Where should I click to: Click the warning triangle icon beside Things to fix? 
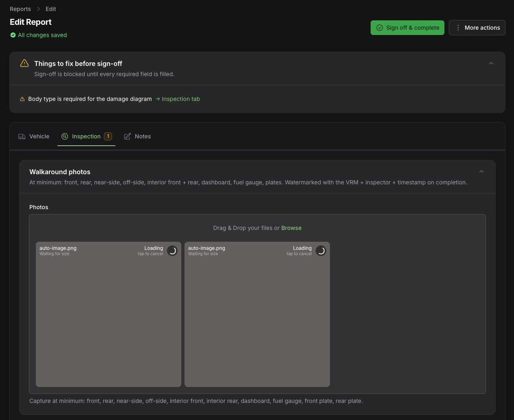coord(24,63)
